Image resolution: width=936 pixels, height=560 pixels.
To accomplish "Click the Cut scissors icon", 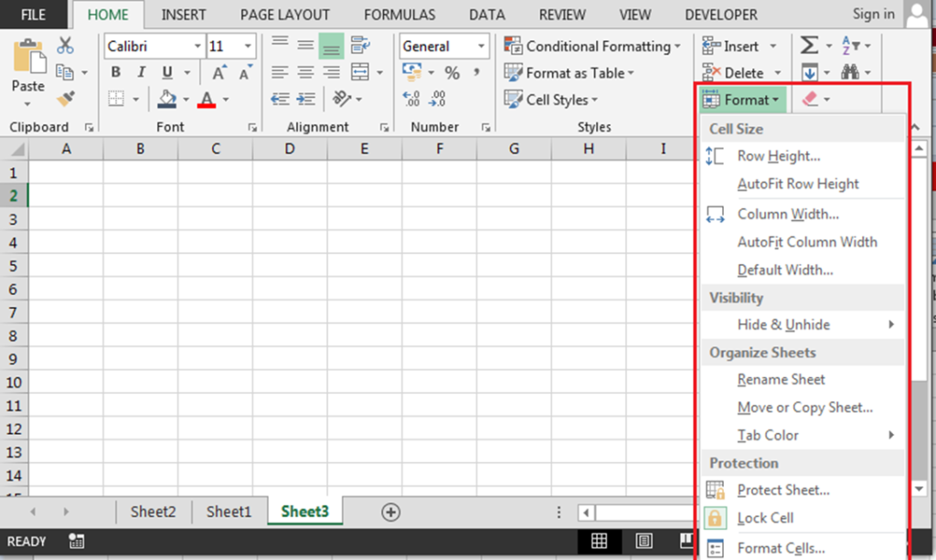I will 66,46.
